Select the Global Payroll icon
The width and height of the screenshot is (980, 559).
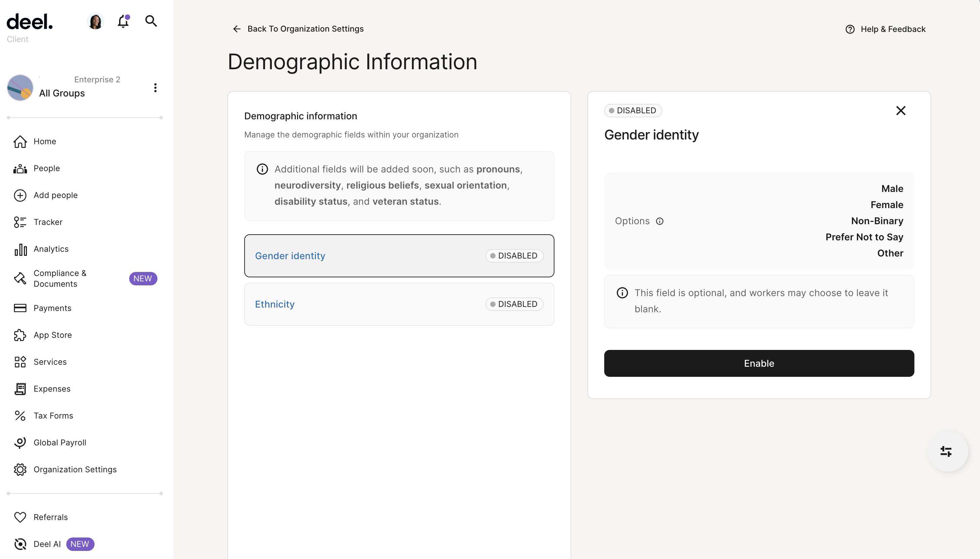click(20, 442)
